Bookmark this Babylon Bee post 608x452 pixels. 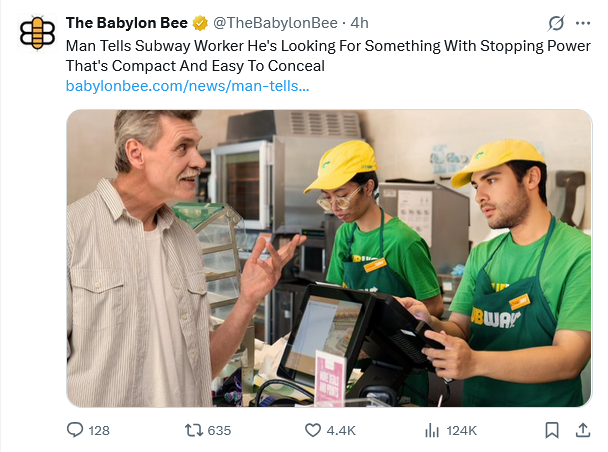552,430
